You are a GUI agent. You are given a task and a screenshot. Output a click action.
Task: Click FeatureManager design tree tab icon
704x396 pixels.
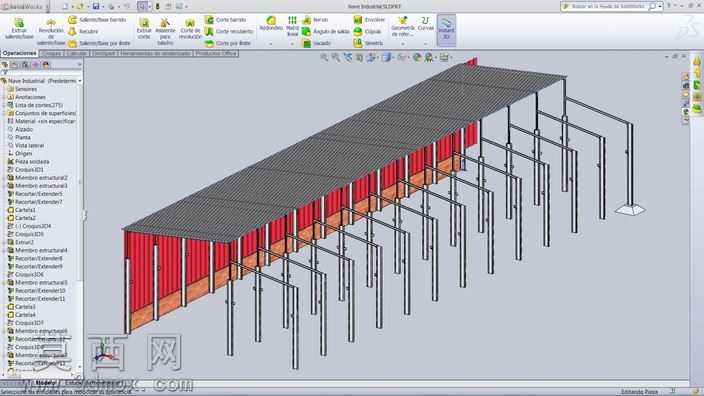(x=5, y=65)
